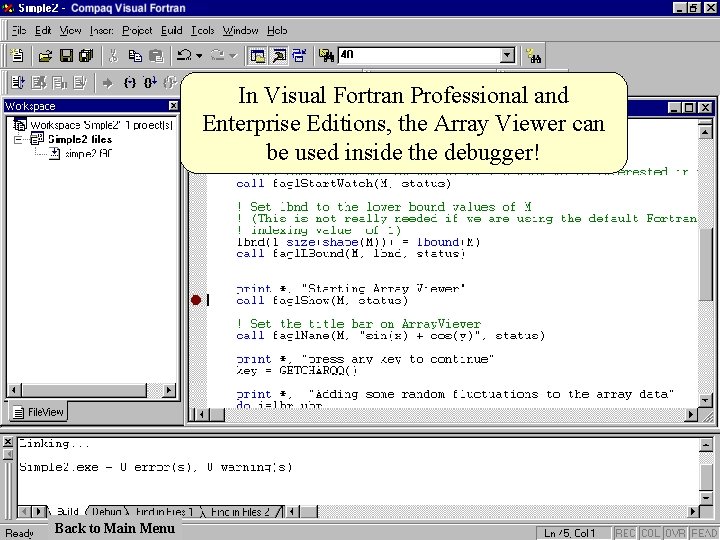Click the Undo arrow icon
Viewport: 720px width, 540px height.
click(184, 56)
